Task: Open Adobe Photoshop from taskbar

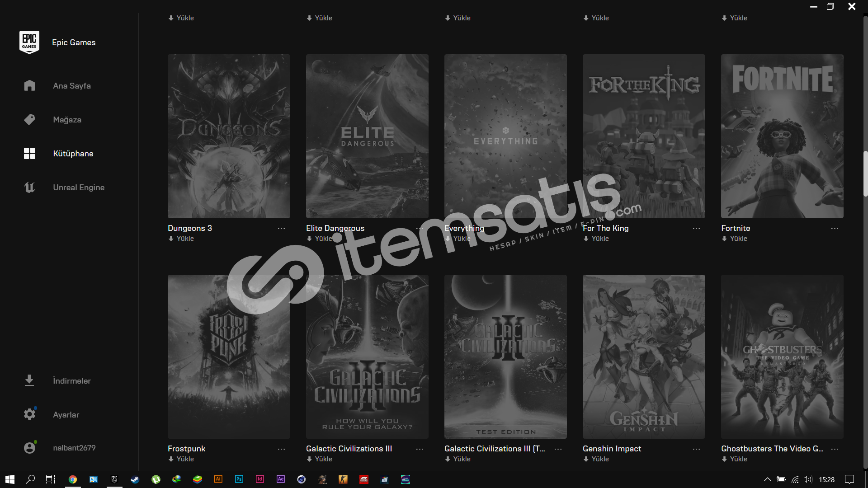Action: tap(239, 479)
